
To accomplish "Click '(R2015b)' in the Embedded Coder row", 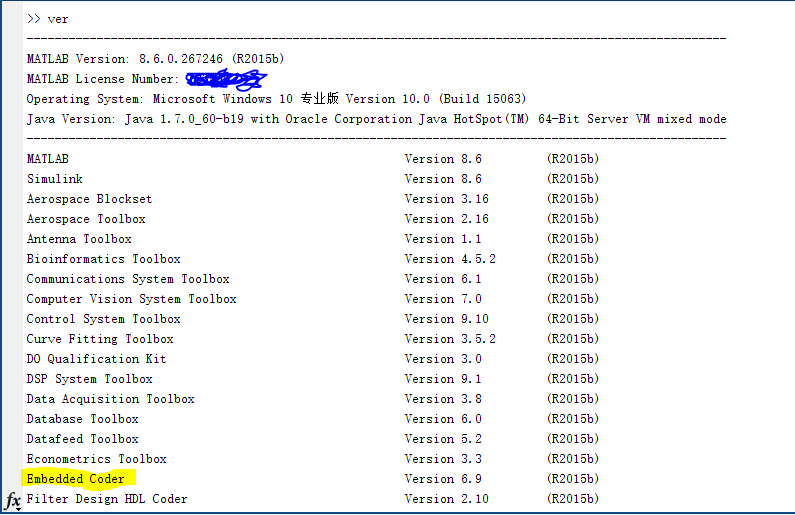I will pyautogui.click(x=573, y=479).
